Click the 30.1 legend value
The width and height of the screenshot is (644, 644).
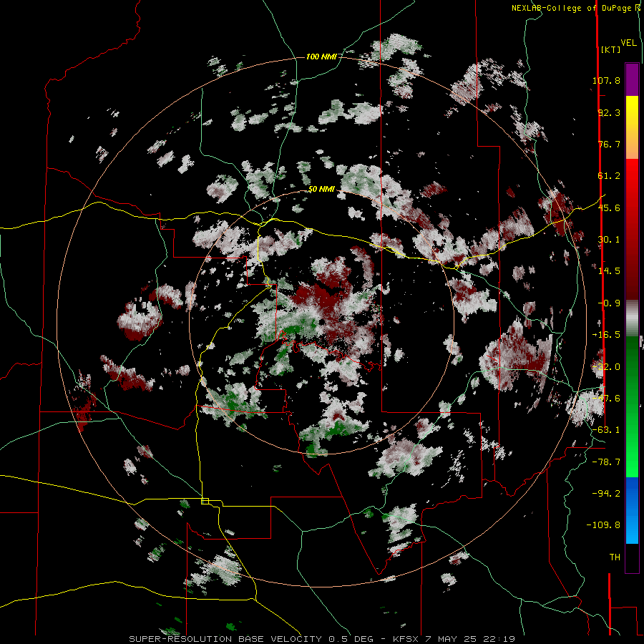tap(609, 240)
